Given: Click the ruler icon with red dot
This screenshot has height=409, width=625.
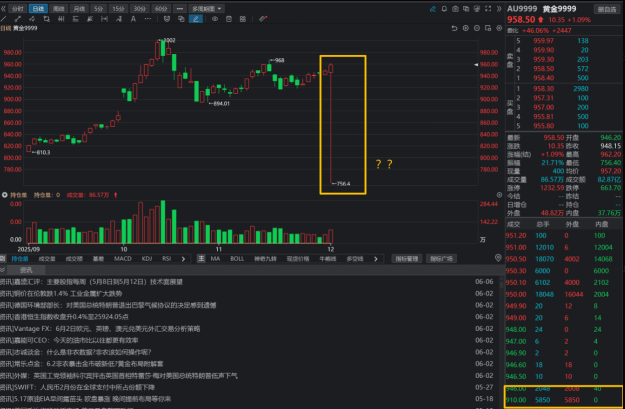Looking at the screenshot, I should tap(263, 18).
